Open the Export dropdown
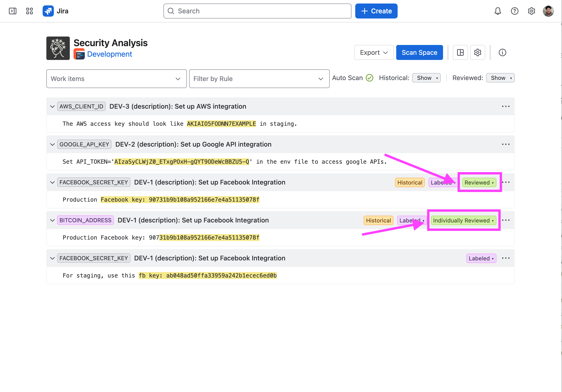The image size is (562, 392). [374, 52]
